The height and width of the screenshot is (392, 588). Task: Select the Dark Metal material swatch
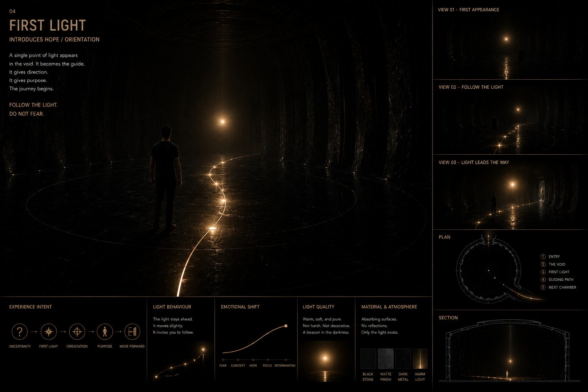(x=403, y=359)
